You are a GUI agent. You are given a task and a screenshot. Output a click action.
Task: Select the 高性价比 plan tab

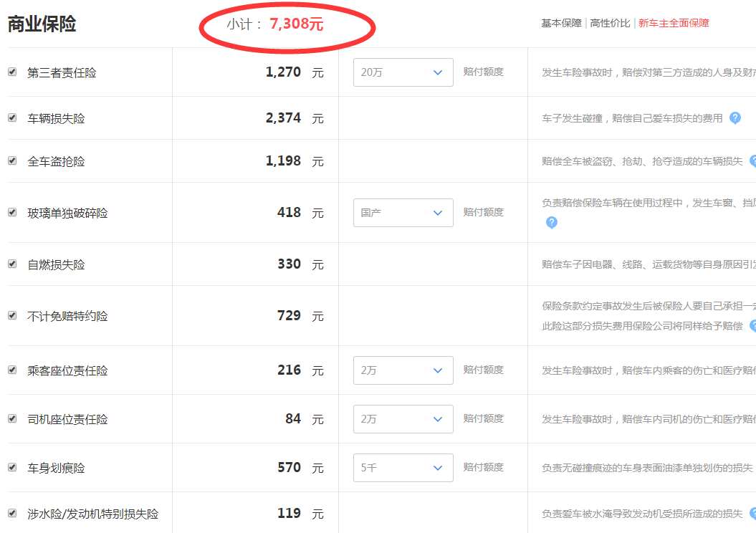pos(610,23)
